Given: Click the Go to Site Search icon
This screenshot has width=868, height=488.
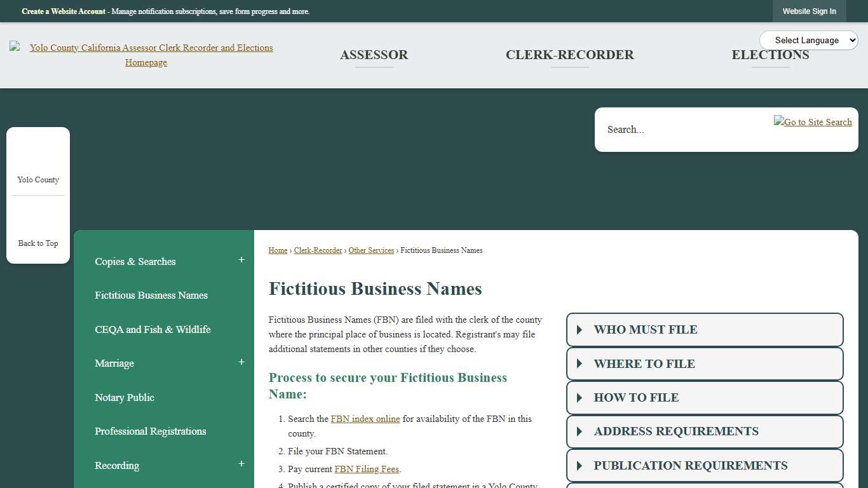Looking at the screenshot, I should pos(813,122).
